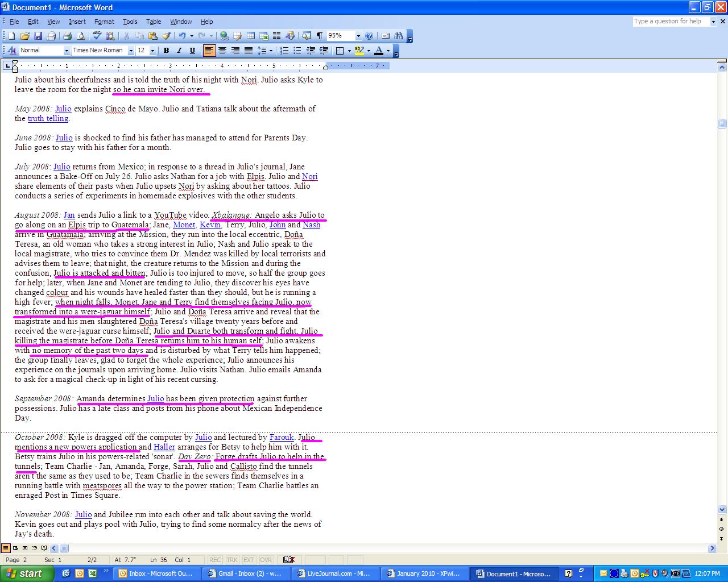The image size is (728, 582).
Task: Follow the 'Monet' hyperlink in August 2008
Action: tap(184, 225)
